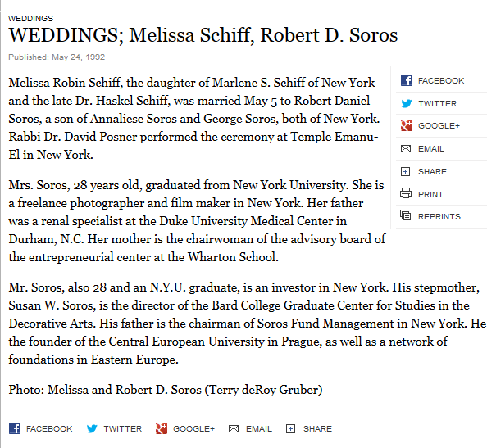This screenshot has height=448, width=487.
Task: Click the bottom Facebook icon
Action: pos(15,428)
